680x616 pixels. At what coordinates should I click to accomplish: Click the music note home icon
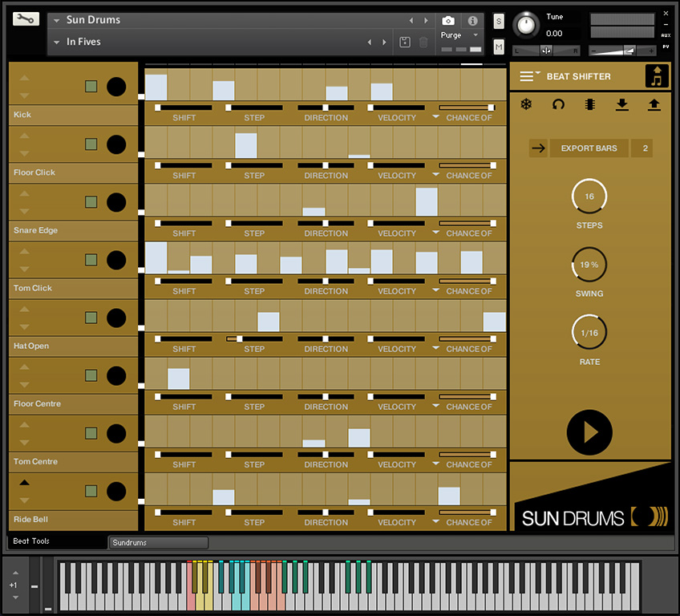[657, 76]
